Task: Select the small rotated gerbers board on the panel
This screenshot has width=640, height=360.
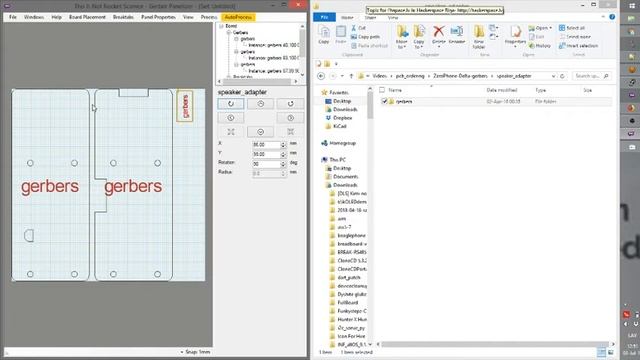Action: click(x=185, y=106)
